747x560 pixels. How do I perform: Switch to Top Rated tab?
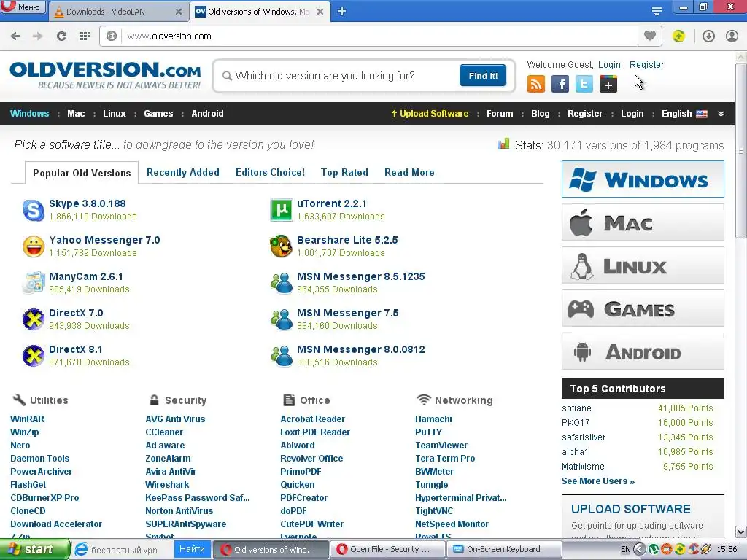click(344, 172)
